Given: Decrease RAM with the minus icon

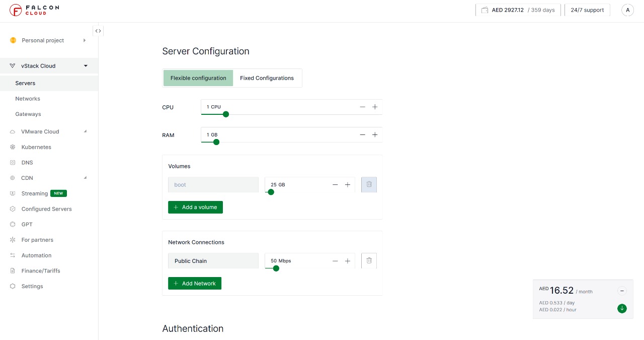Looking at the screenshot, I should tap(362, 135).
